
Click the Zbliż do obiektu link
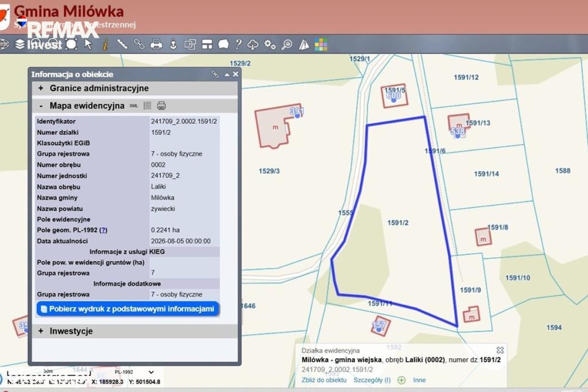click(x=324, y=380)
